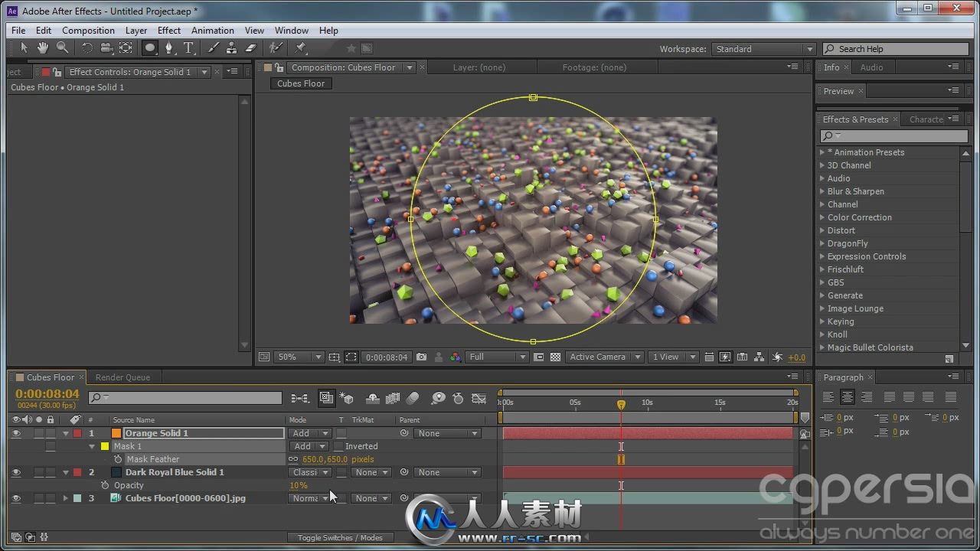Open Active Camera view dropdown

click(x=605, y=357)
